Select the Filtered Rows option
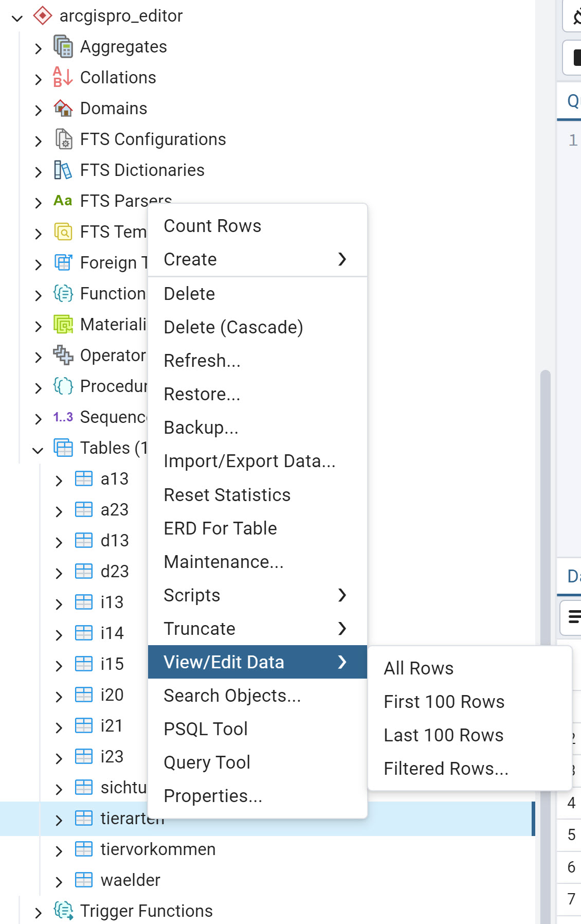 (446, 769)
